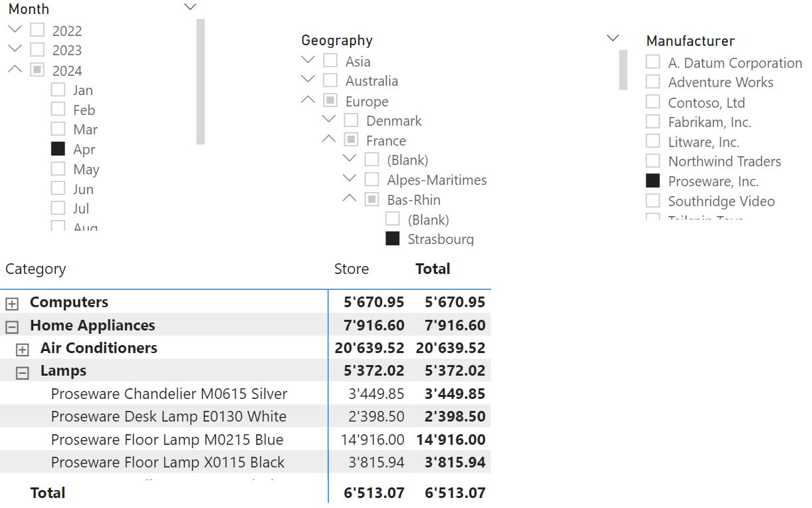812x508 pixels.
Task: Open the Month slicer dropdown chevron
Action: coord(190,7)
